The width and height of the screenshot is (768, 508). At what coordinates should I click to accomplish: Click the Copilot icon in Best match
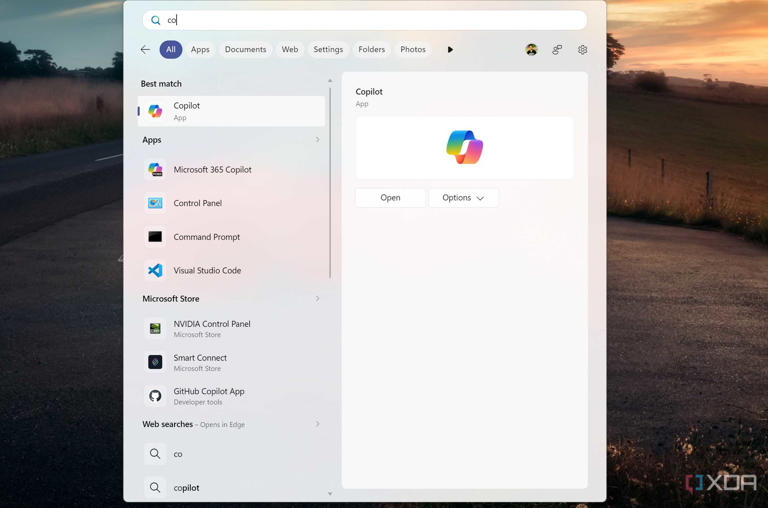click(155, 111)
